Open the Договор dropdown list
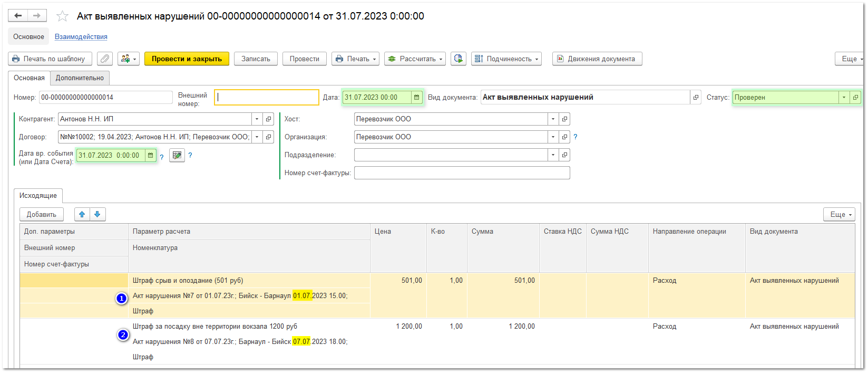 tap(257, 137)
